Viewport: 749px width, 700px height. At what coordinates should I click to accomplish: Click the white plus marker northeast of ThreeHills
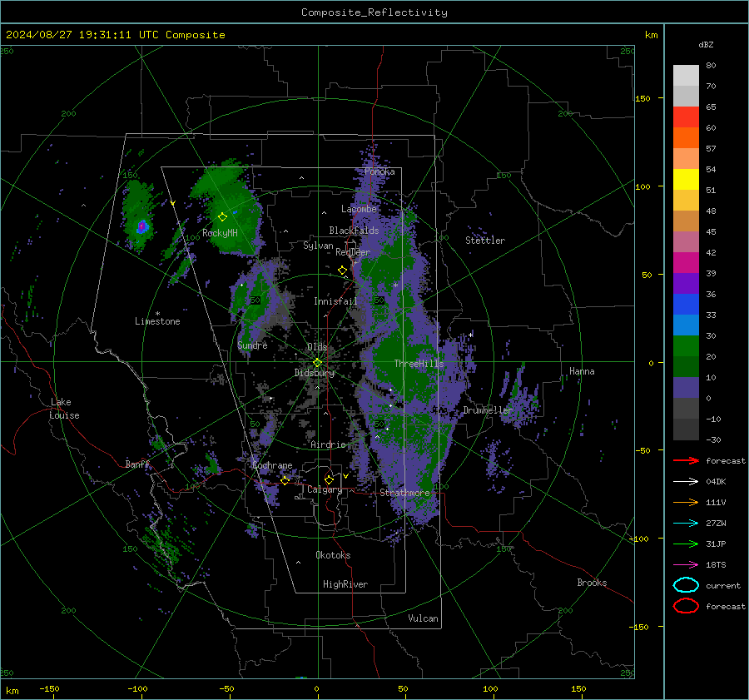[x=471, y=335]
